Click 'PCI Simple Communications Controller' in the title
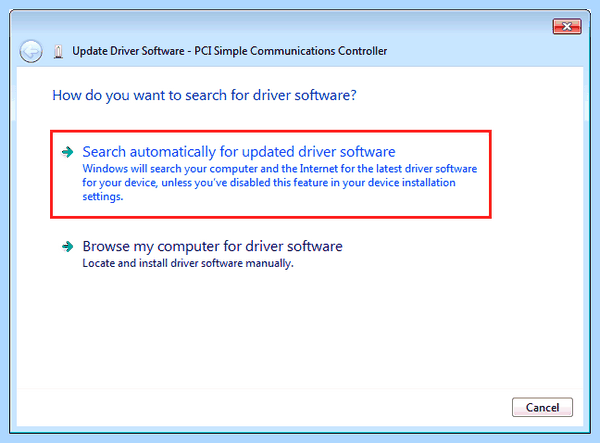 click(291, 51)
